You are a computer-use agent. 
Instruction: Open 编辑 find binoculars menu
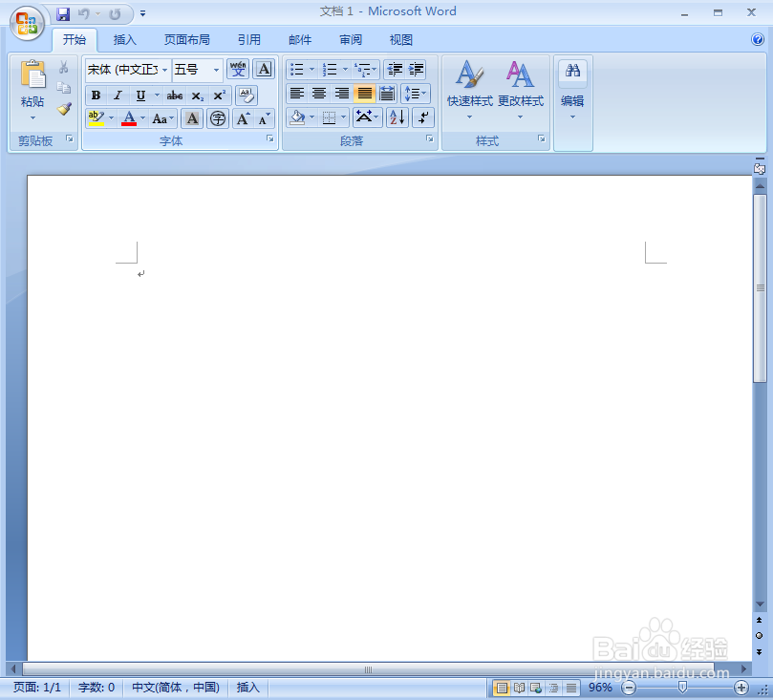pyautogui.click(x=572, y=90)
